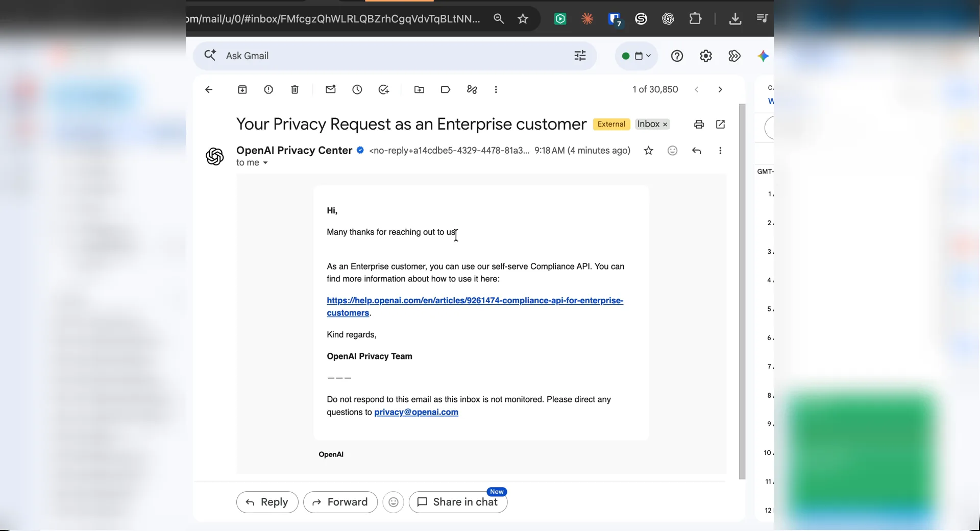Open the Gemini sparkle side panel
Viewport: 980px width, 531px height.
(763, 56)
